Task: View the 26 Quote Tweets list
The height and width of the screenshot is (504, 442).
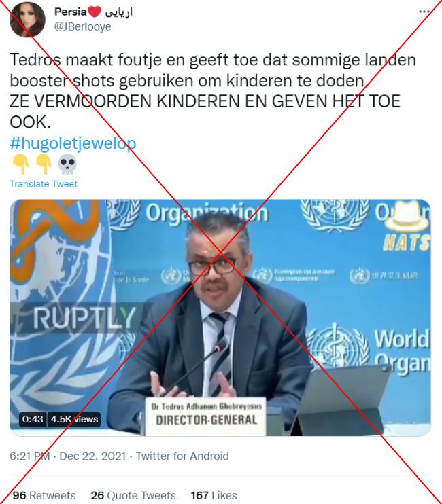Action: pyautogui.click(x=133, y=495)
